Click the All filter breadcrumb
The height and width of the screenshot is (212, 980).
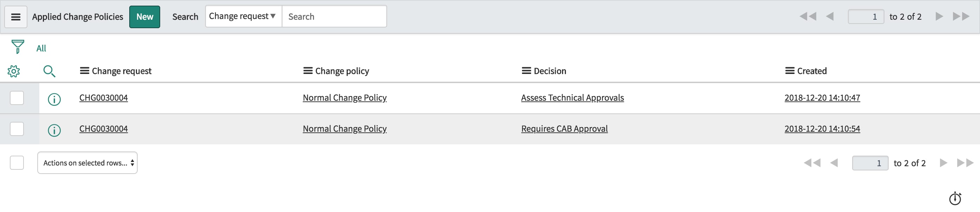41,49
